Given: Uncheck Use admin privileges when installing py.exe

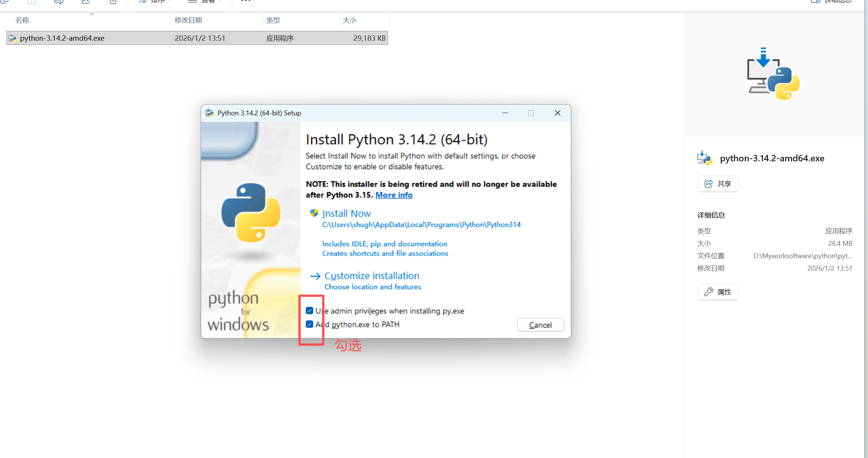Looking at the screenshot, I should coord(310,311).
